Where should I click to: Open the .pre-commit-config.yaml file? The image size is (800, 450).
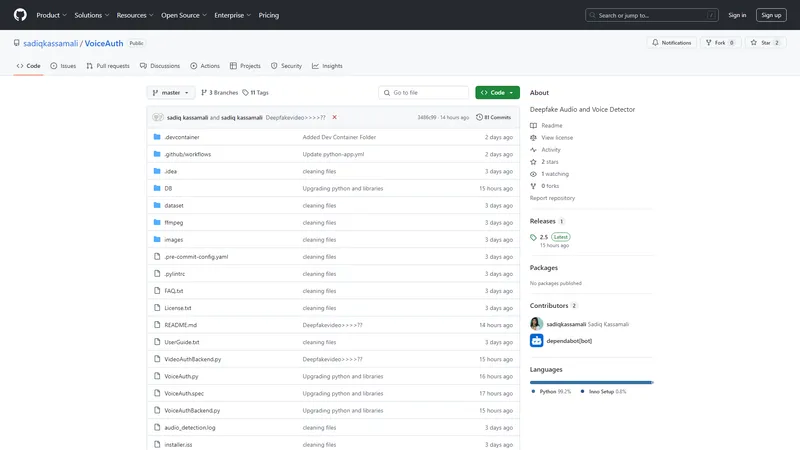pyautogui.click(x=196, y=257)
